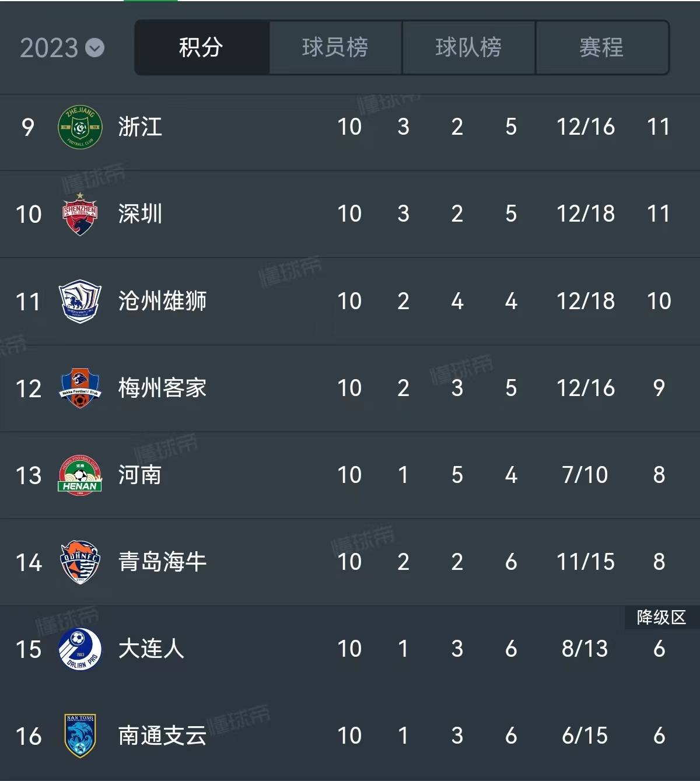Tap the Qingdao Hainiu crest
Image resolution: width=700 pixels, height=781 pixels.
click(x=80, y=562)
